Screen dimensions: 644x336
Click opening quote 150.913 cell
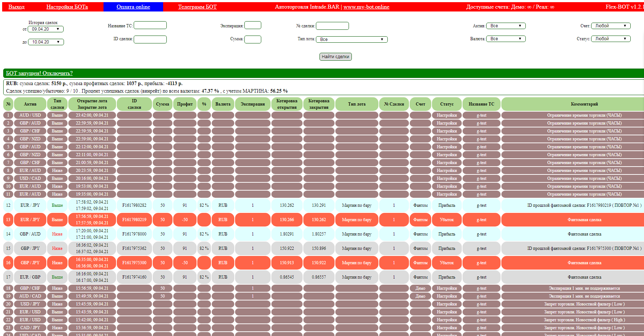pyautogui.click(x=287, y=263)
